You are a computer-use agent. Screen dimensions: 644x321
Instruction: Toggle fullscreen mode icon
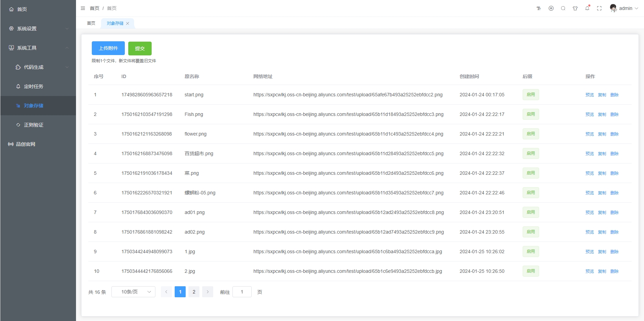pyautogui.click(x=599, y=8)
